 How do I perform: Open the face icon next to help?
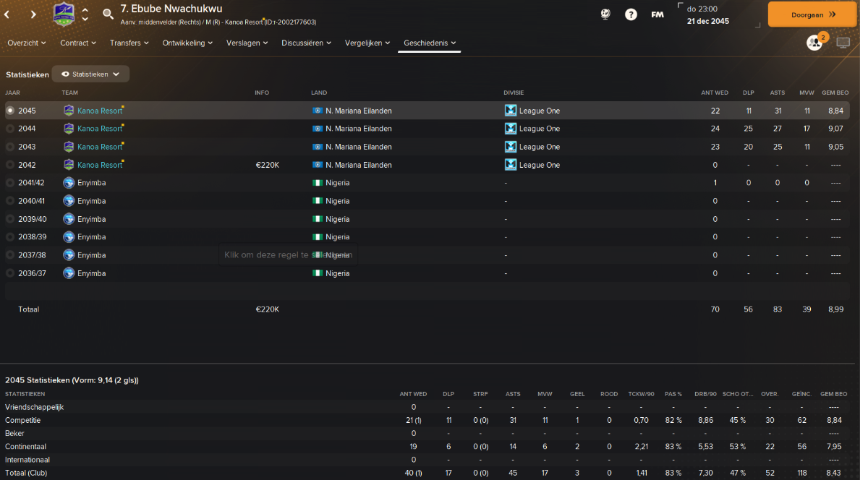(605, 14)
